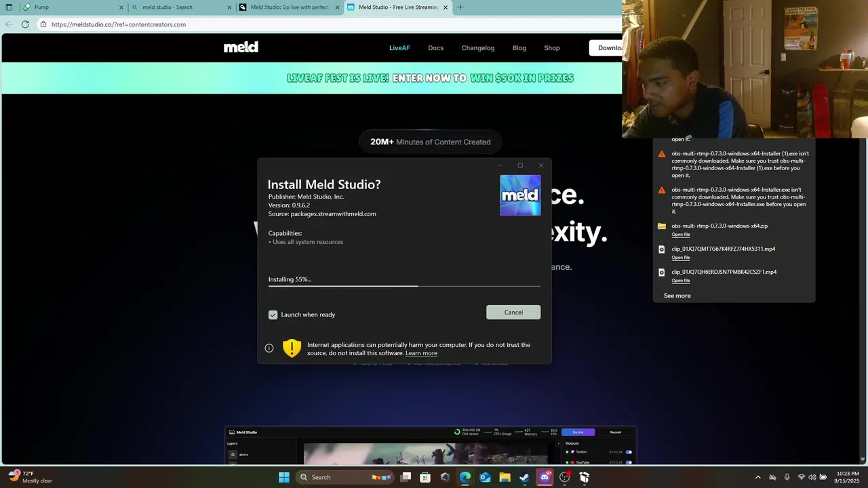Click 'Publisher: Meld Studio, Inc.' text
The width and height of the screenshot is (868, 488).
pos(306,197)
